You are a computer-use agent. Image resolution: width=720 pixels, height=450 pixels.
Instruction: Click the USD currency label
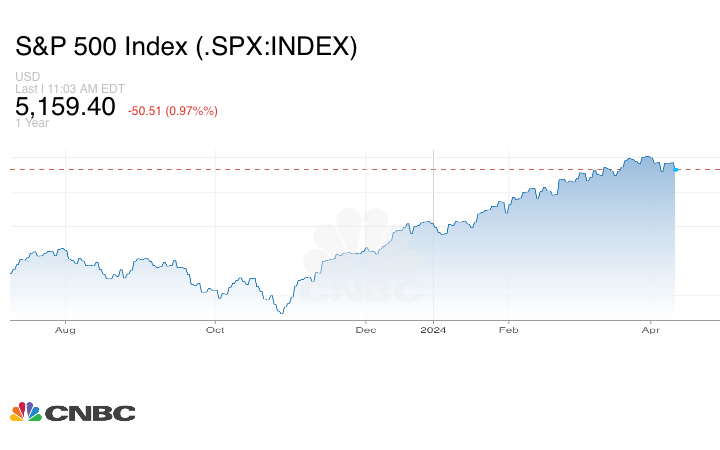tap(26, 77)
